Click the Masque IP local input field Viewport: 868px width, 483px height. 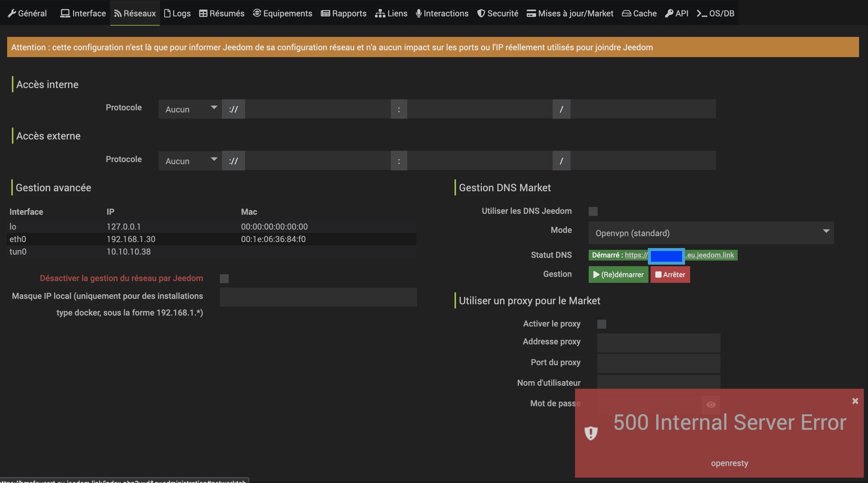pos(318,297)
